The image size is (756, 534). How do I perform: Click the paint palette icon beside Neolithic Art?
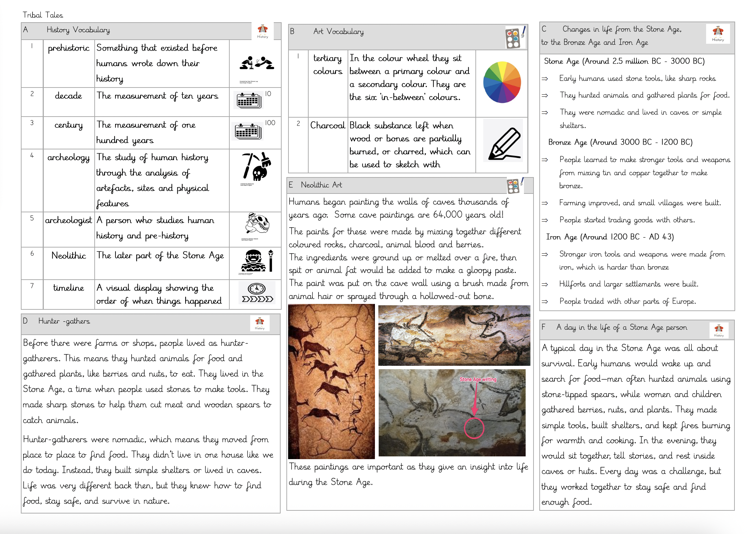coord(515,186)
